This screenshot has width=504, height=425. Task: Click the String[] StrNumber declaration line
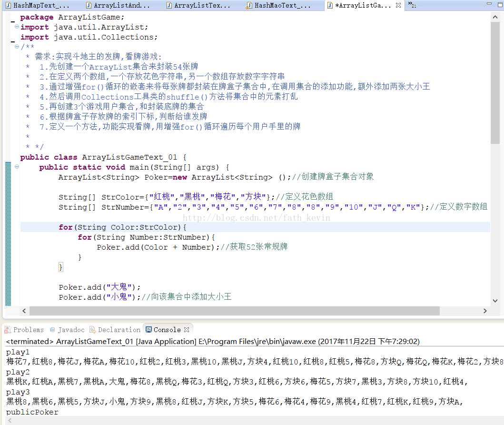click(x=244, y=207)
